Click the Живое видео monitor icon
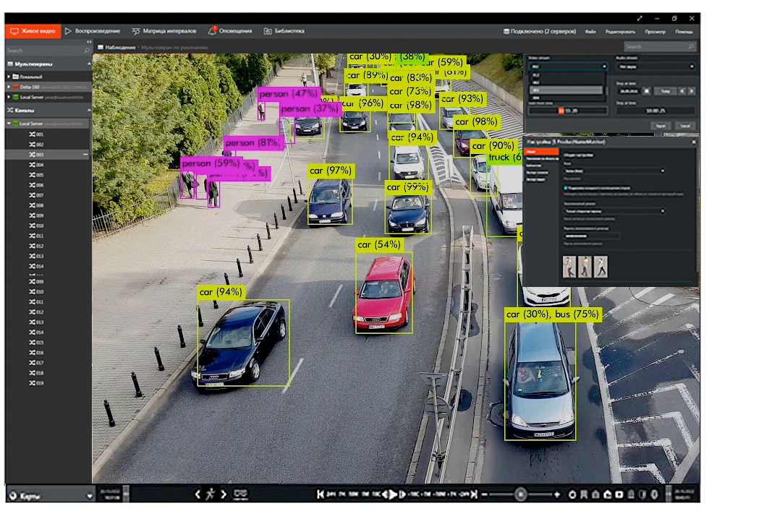The height and width of the screenshot is (532, 764). click(14, 31)
